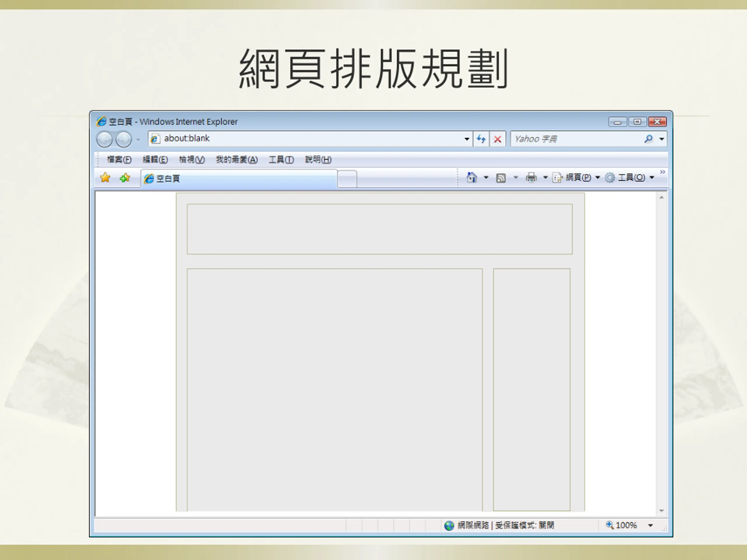Select the 空白頁 tab
The height and width of the screenshot is (560, 747).
coord(239,178)
